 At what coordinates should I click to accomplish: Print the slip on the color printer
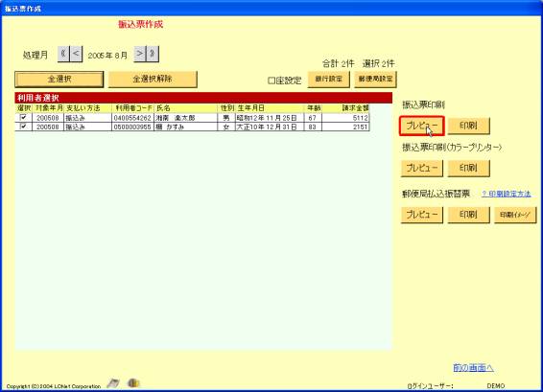click(468, 168)
